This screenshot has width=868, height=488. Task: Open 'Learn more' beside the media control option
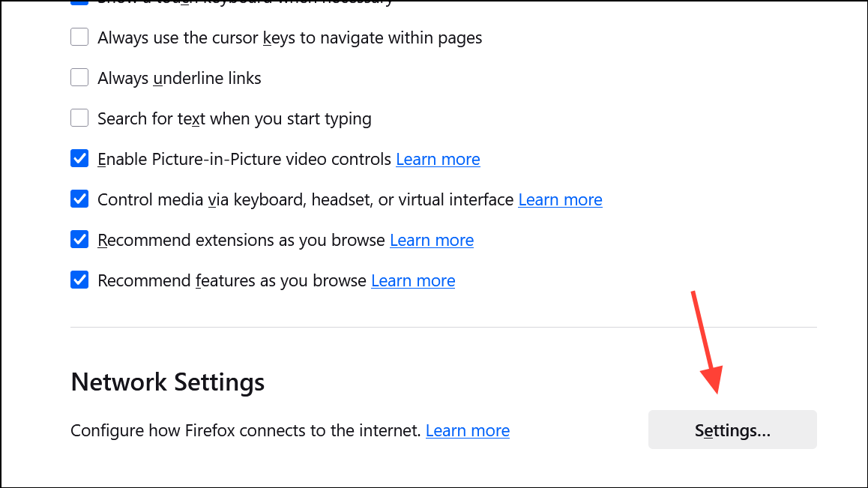point(560,199)
